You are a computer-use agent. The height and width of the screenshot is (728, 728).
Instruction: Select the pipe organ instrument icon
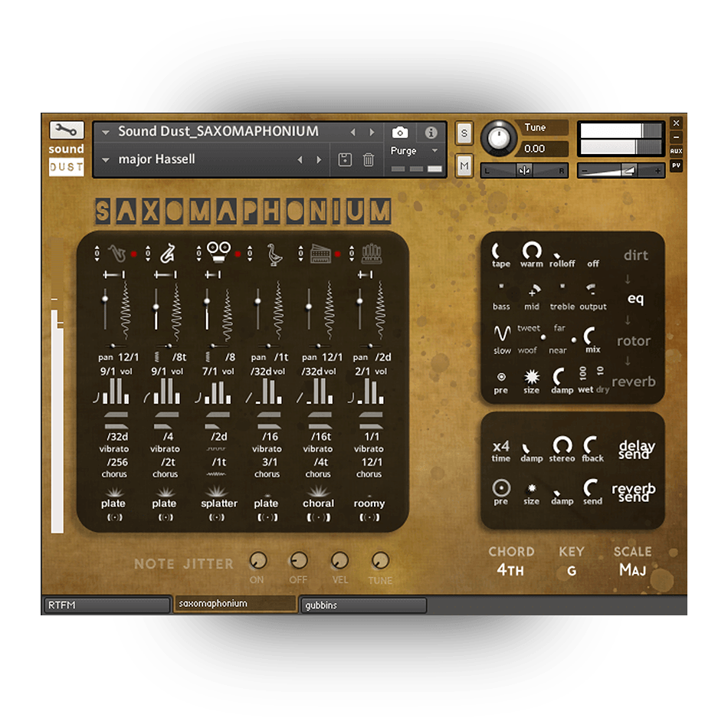pos(372,254)
